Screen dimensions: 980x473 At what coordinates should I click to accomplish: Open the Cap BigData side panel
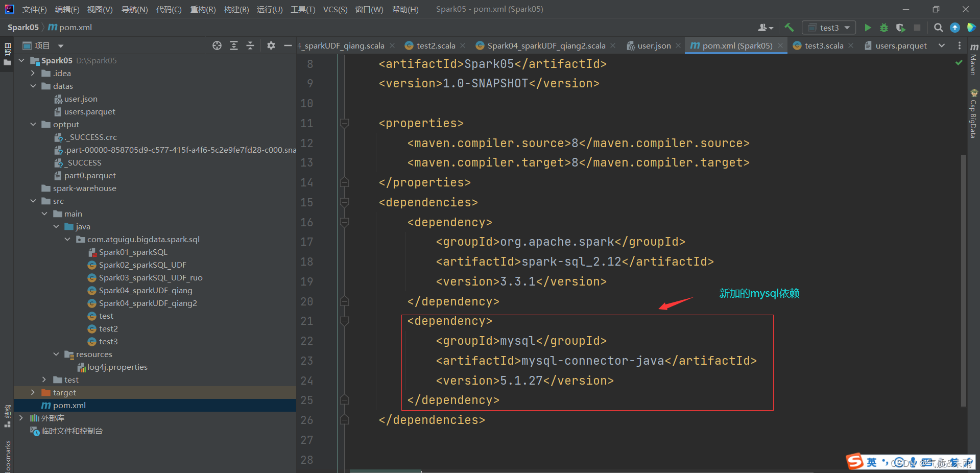(x=974, y=113)
